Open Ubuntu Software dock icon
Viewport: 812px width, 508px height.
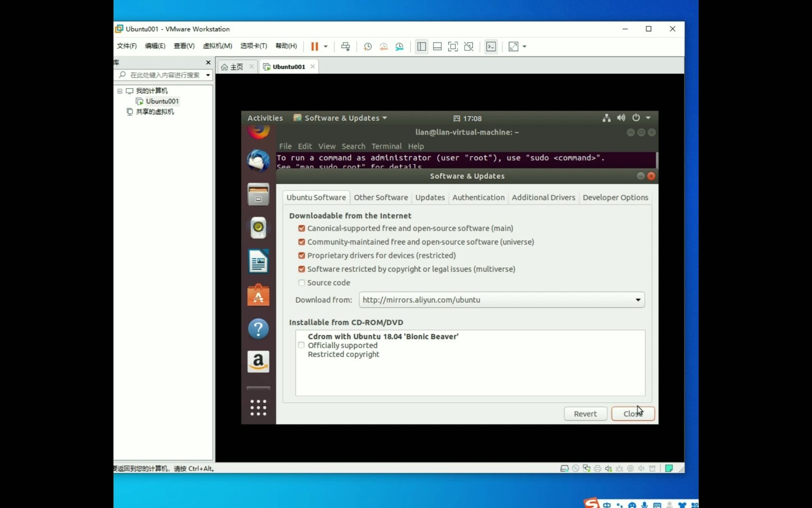(x=258, y=295)
